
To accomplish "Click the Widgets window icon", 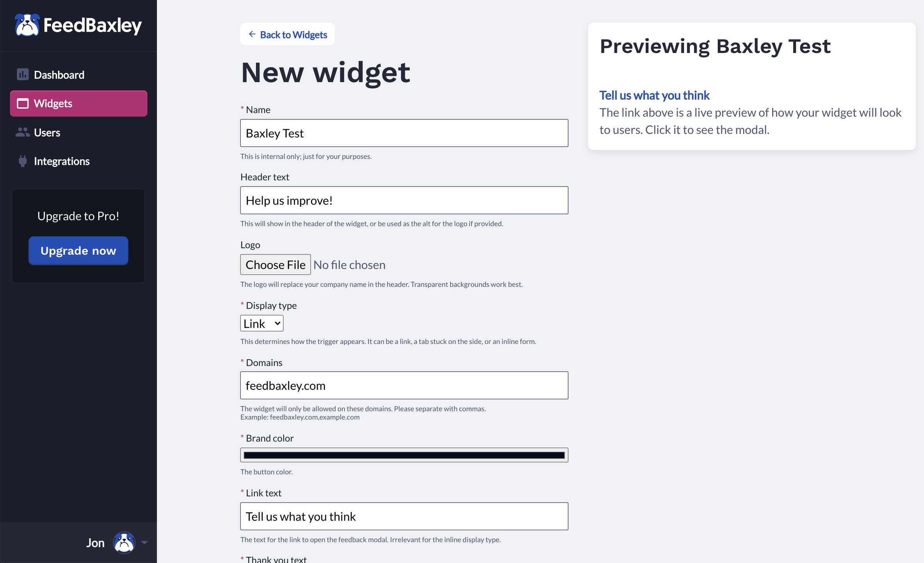I will [x=23, y=104].
